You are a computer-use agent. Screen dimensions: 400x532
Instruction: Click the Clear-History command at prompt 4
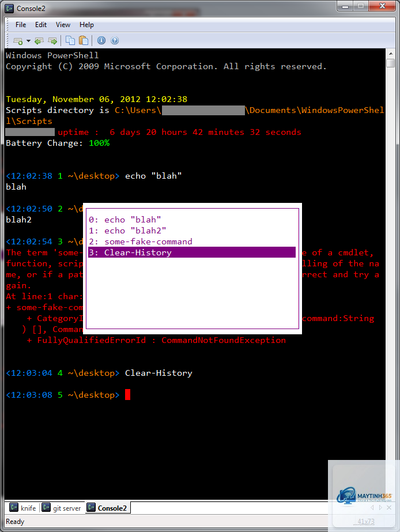(x=159, y=373)
